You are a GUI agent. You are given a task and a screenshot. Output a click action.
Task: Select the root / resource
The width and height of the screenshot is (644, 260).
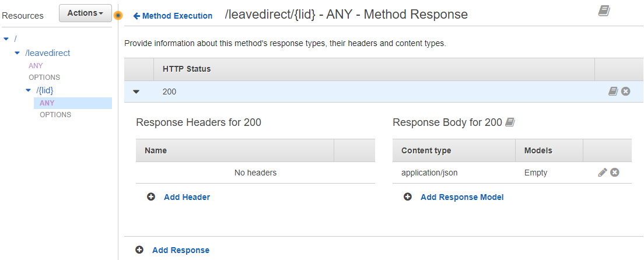16,39
